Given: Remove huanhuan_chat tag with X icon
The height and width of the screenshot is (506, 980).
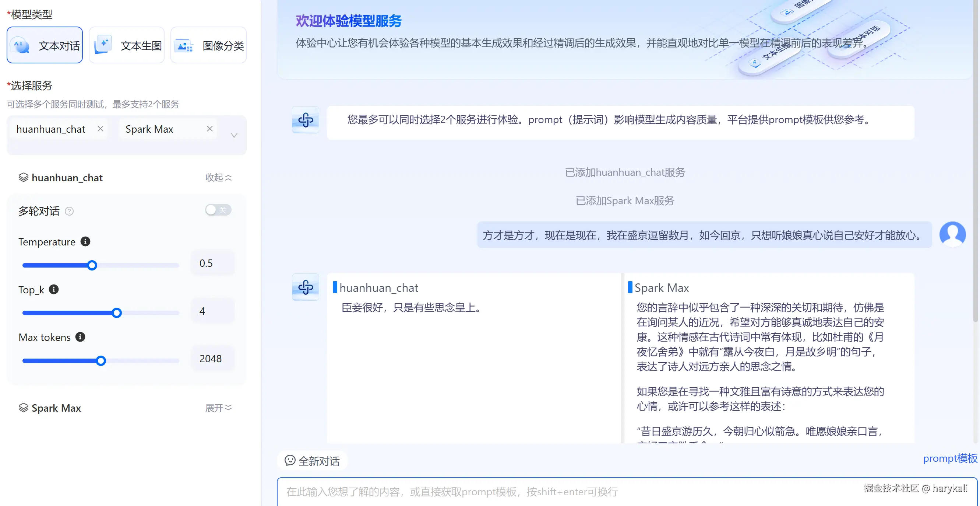Looking at the screenshot, I should 101,129.
